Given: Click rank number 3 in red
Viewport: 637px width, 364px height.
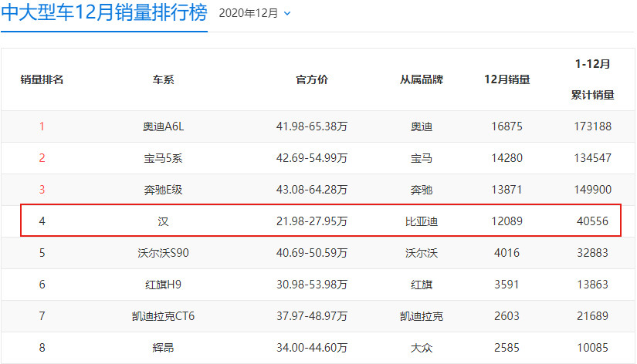Looking at the screenshot, I should pyautogui.click(x=42, y=190).
